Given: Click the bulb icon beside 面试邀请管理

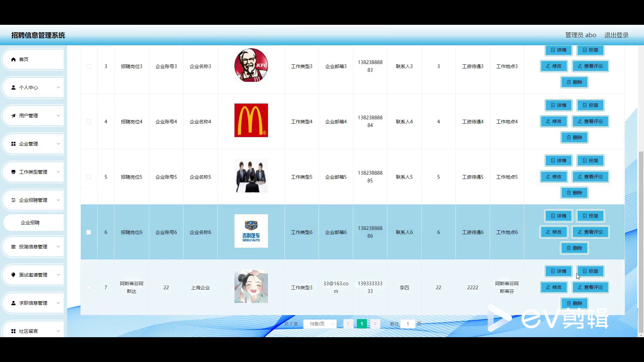Looking at the screenshot, I should click(13, 275).
